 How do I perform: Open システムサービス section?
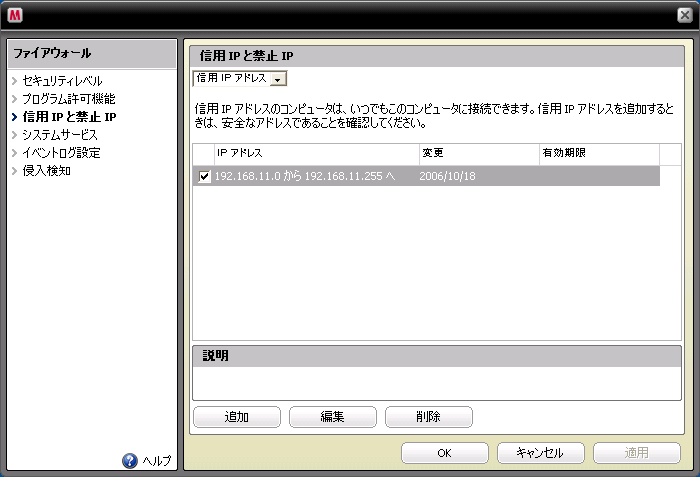click(60, 135)
